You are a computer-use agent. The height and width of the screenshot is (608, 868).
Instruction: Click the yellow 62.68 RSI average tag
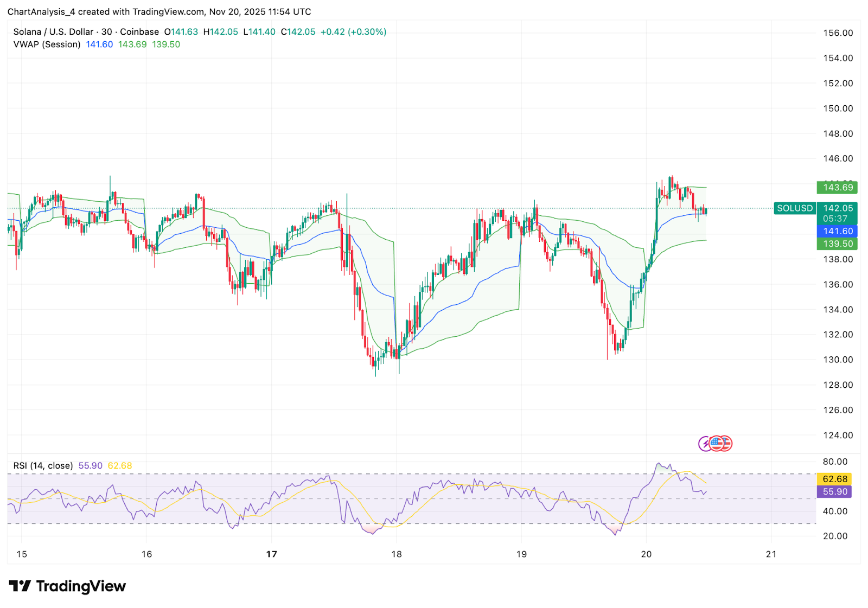[834, 479]
